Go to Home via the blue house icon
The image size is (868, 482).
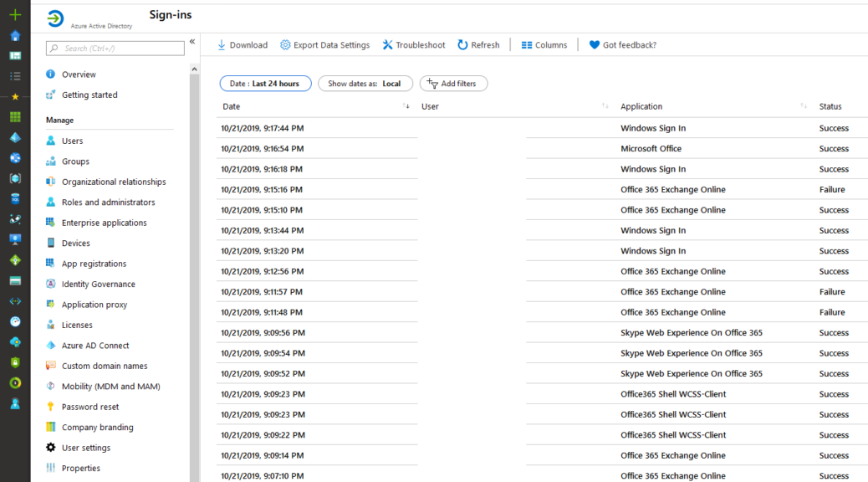15,35
